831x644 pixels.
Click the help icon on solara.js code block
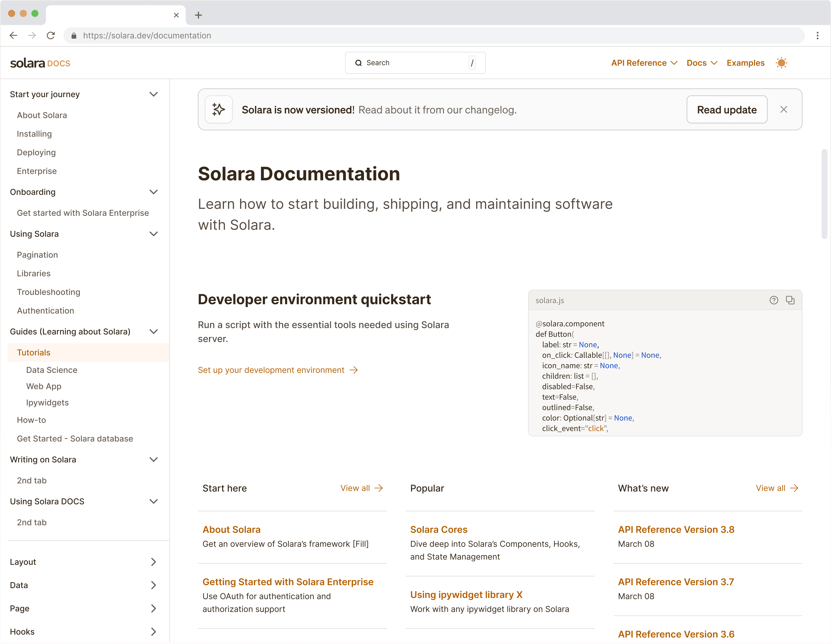[774, 300]
